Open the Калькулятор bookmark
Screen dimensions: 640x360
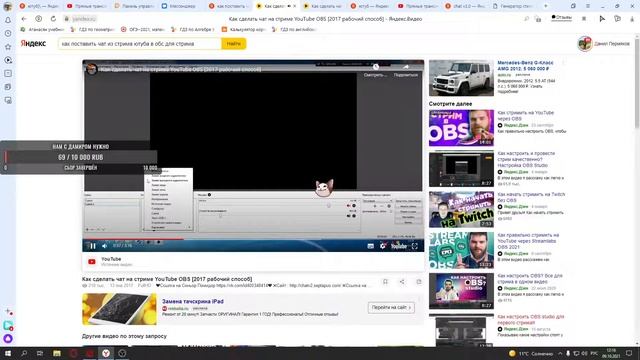point(243,29)
